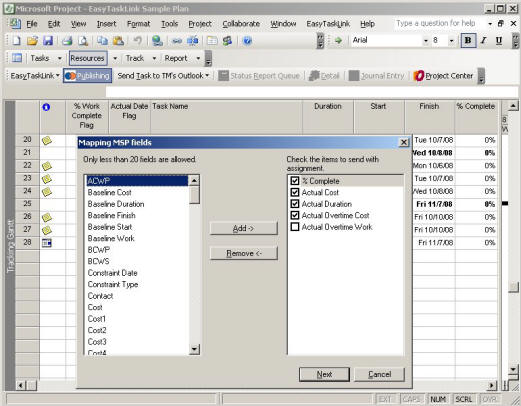Click the Link Tasks chain icon
The width and height of the screenshot is (521, 406).
click(x=177, y=41)
